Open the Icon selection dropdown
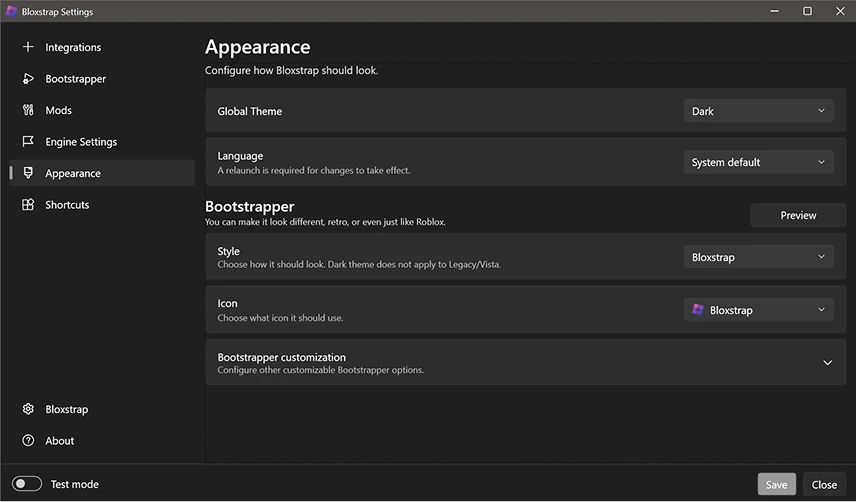856x502 pixels. [758, 310]
